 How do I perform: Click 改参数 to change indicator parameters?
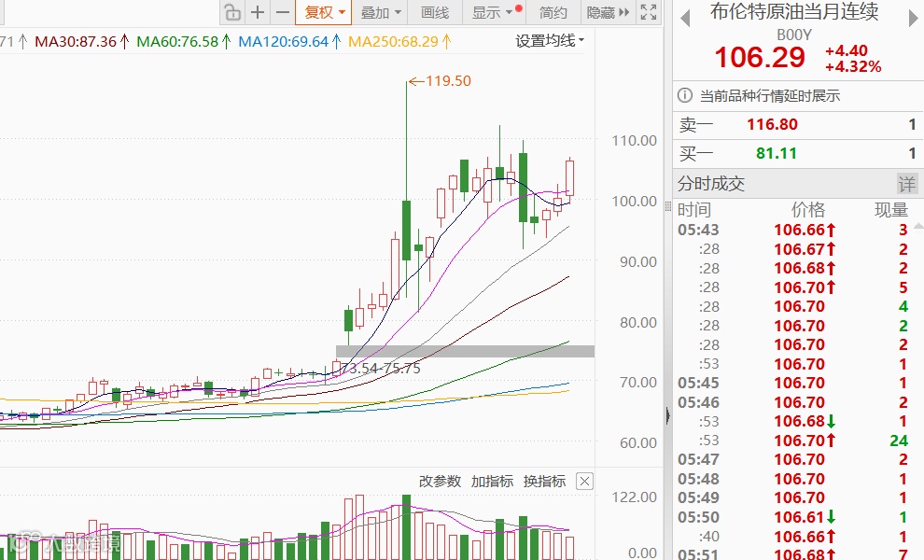tap(441, 481)
